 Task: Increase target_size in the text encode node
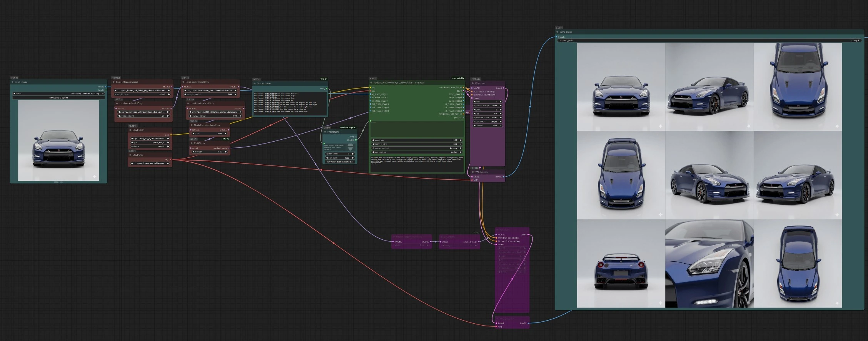click(461, 140)
